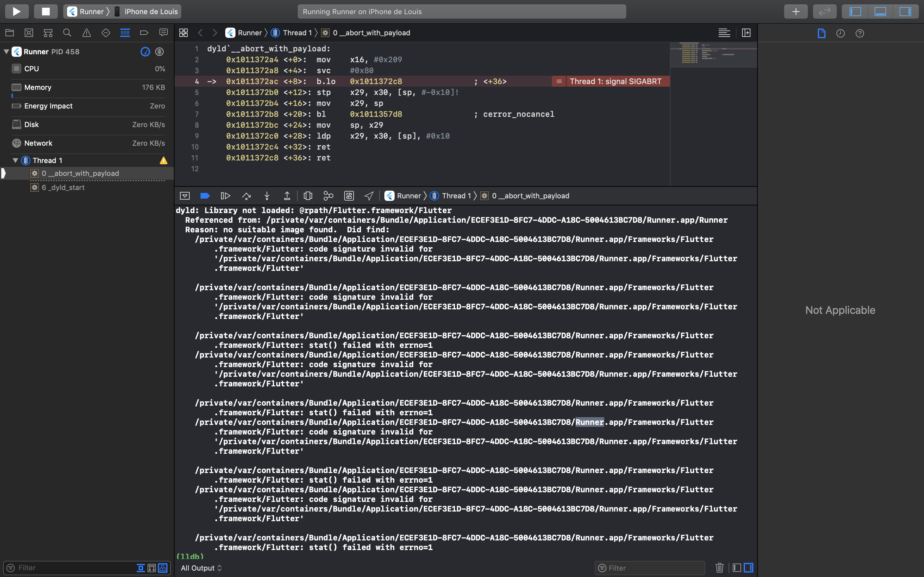Toggle the console pane button
924x577 pixels.
(x=749, y=568)
